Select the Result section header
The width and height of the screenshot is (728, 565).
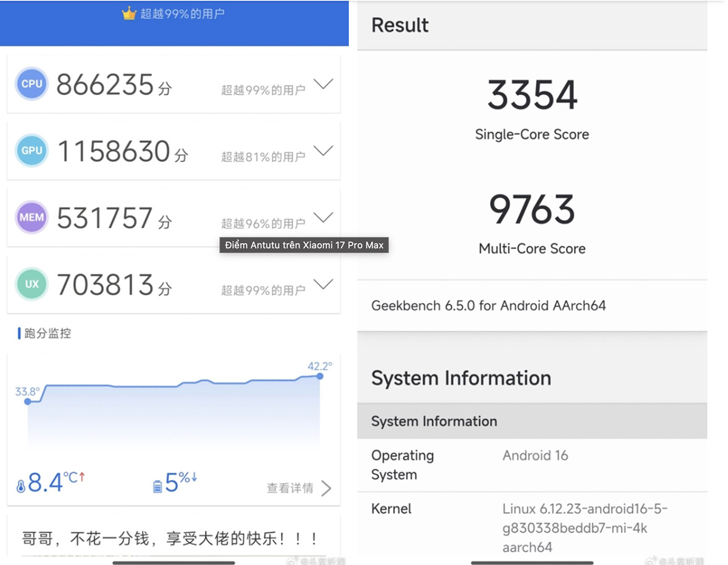(400, 25)
